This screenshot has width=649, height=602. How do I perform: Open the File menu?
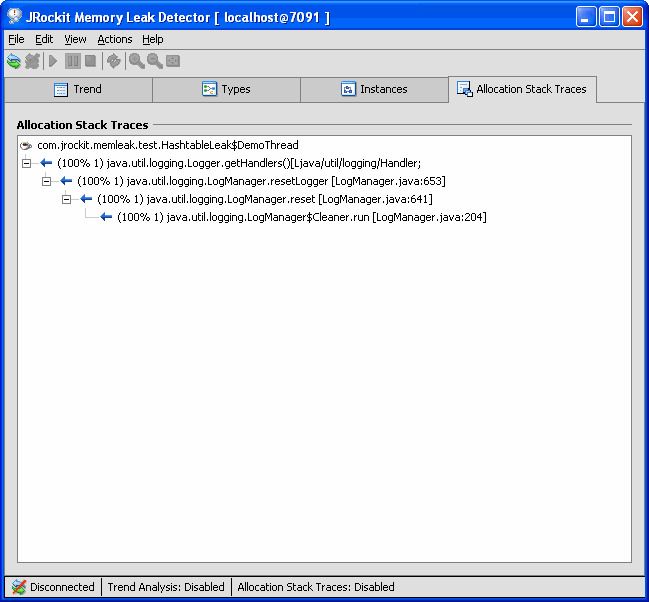16,39
